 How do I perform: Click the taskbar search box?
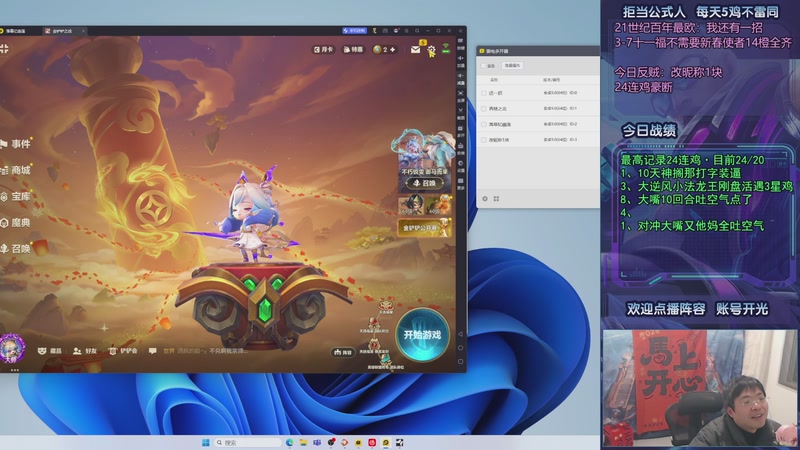pyautogui.click(x=247, y=442)
